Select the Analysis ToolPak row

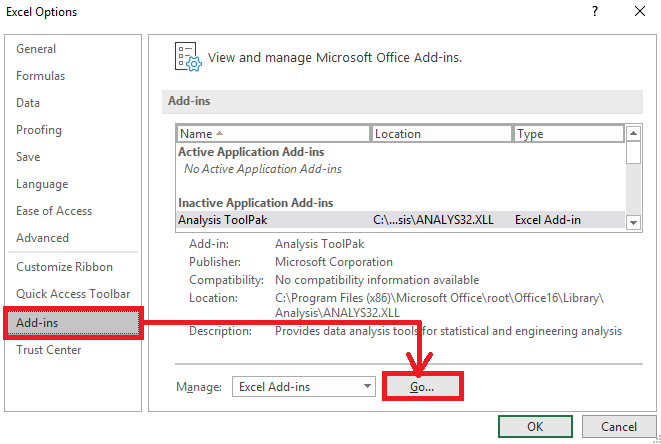(400, 220)
